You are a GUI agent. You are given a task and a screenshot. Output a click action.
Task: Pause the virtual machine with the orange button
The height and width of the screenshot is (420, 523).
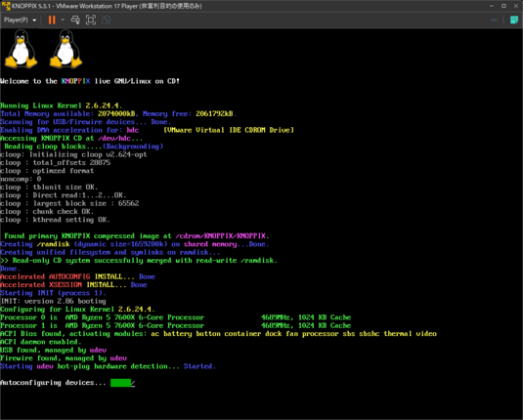52,20
